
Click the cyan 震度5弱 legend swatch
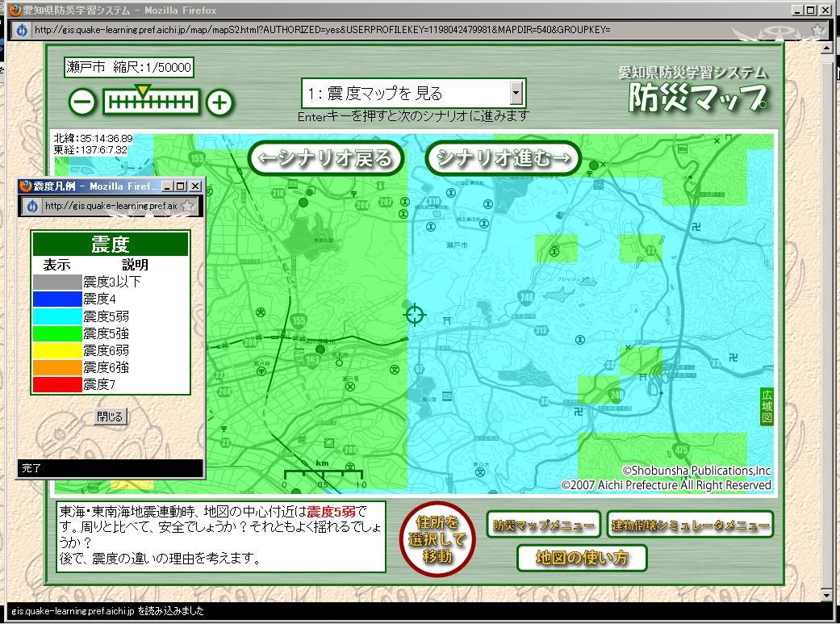(x=57, y=316)
